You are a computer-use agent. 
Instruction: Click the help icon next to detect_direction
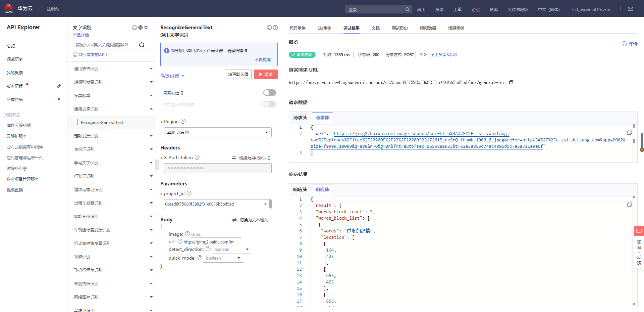pyautogui.click(x=208, y=249)
